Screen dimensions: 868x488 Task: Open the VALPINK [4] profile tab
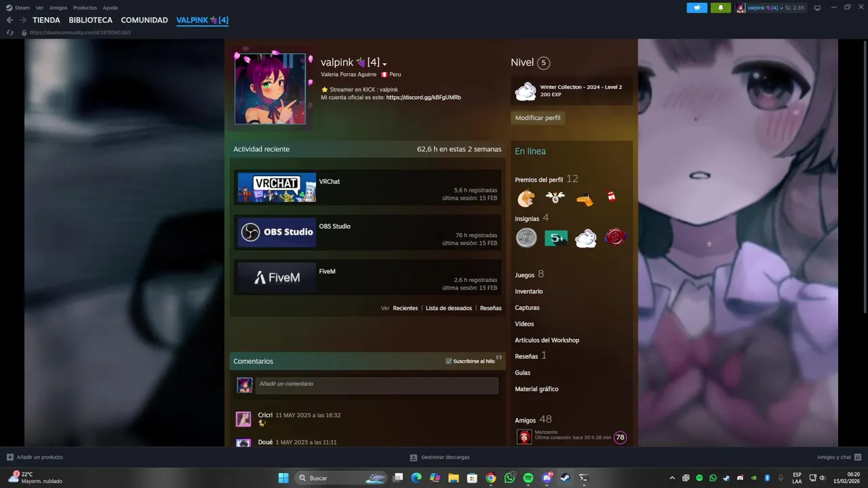coord(202,20)
